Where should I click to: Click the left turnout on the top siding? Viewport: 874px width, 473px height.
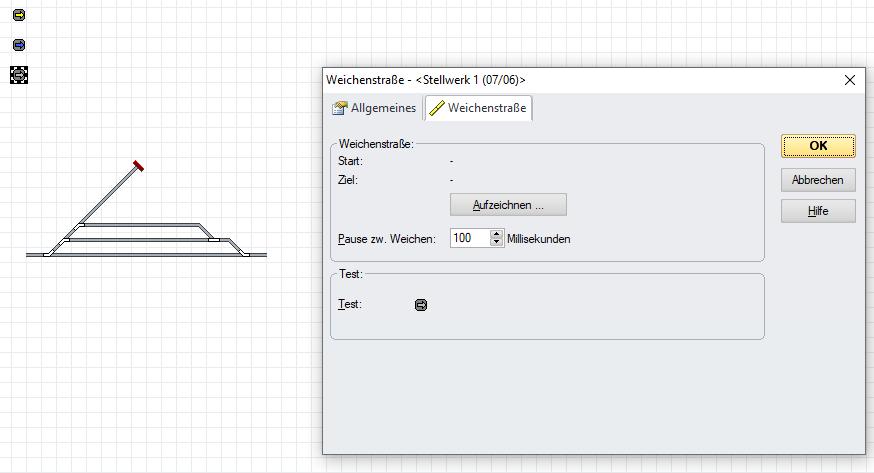tap(82, 225)
